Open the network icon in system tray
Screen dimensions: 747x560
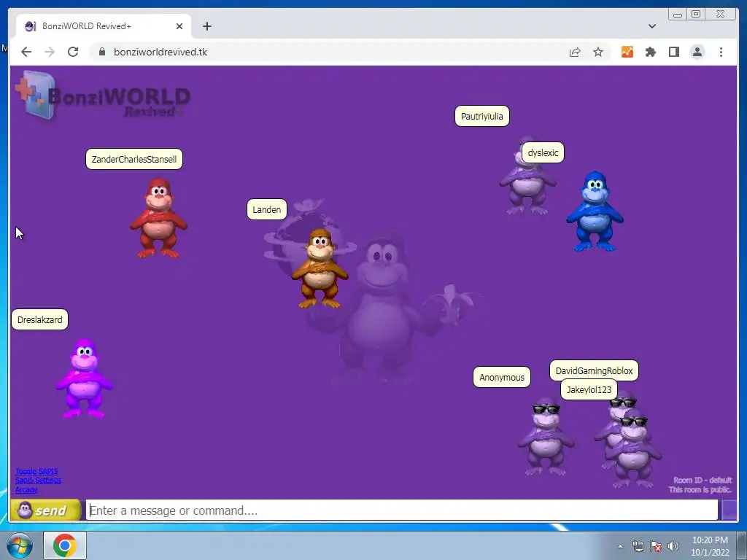point(638,546)
